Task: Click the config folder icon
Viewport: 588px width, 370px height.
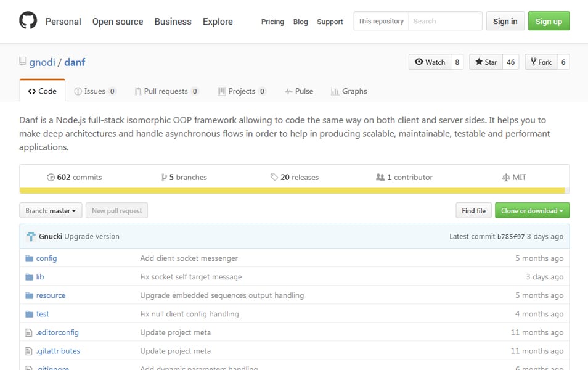Action: point(29,258)
